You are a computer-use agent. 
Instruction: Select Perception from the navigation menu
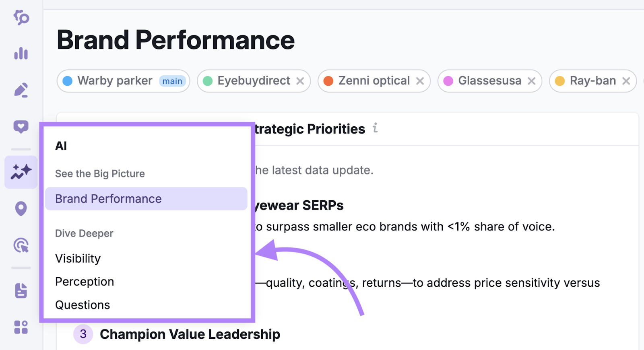point(85,282)
